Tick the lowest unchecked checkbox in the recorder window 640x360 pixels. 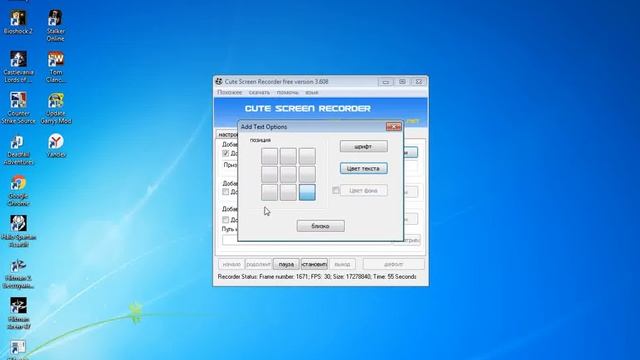(226, 220)
